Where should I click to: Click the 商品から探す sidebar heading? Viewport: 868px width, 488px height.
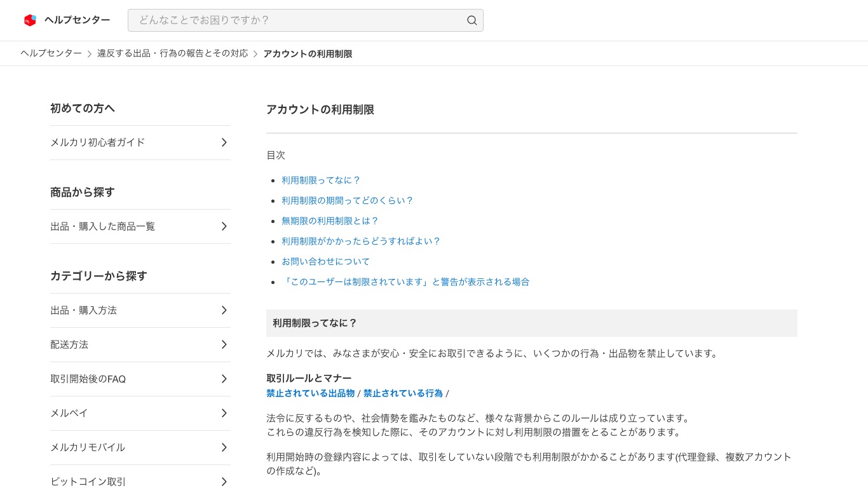point(83,193)
